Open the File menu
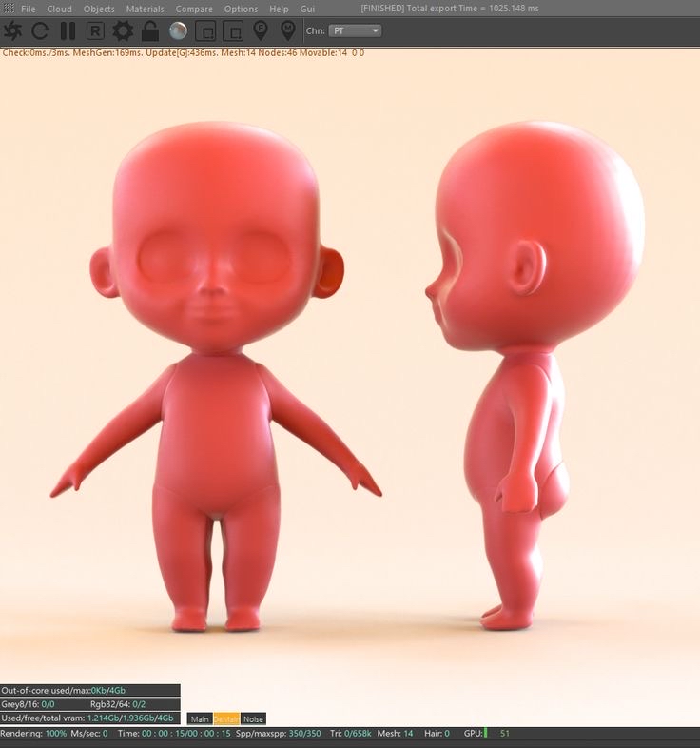Viewport: 700px width, 748px height. click(29, 9)
